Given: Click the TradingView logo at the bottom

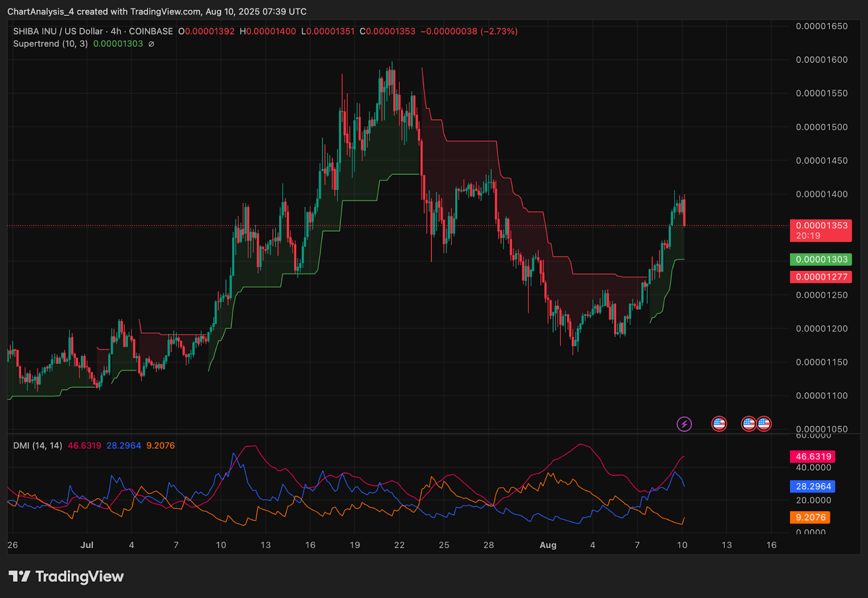Looking at the screenshot, I should click(x=66, y=576).
